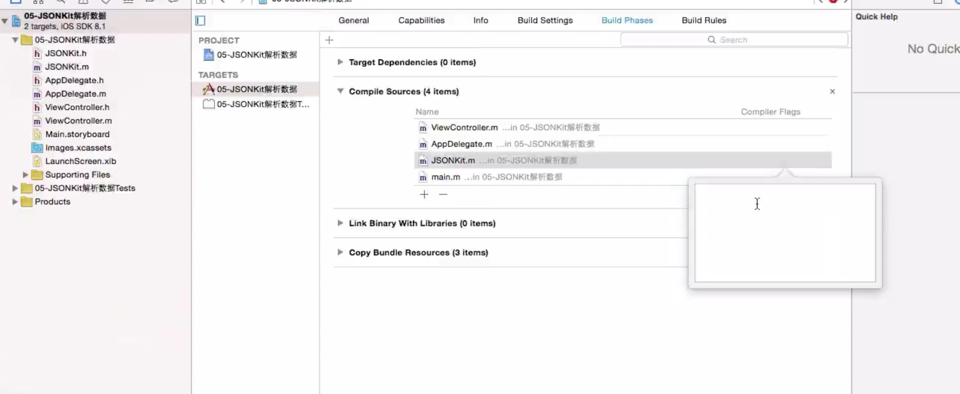
Task: Remove the selected source with the minus button
Action: (x=443, y=195)
